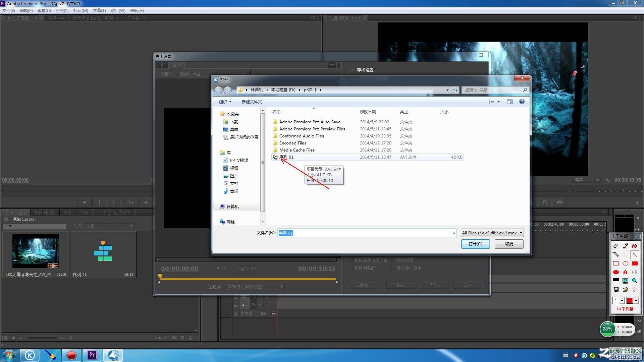
Task: Choose the pencil tool in 电子教鞭 palette
Action: pos(616,254)
